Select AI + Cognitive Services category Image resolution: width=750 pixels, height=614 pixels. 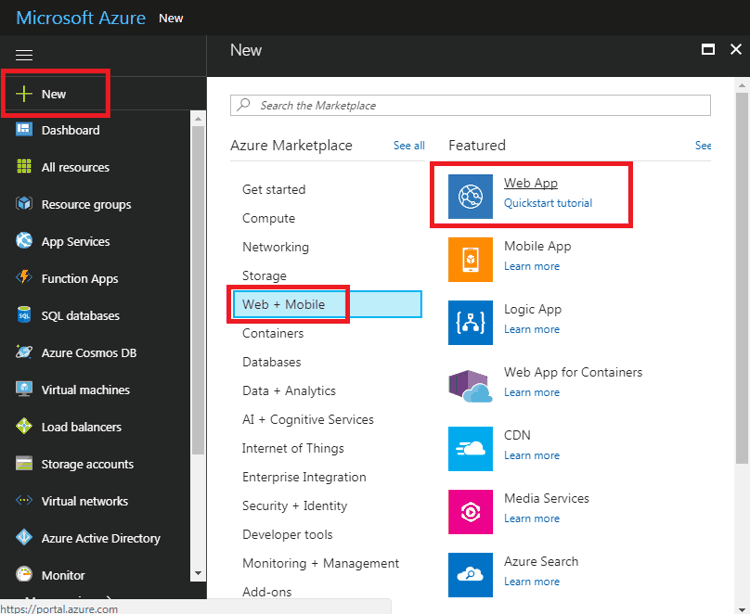pyautogui.click(x=308, y=419)
